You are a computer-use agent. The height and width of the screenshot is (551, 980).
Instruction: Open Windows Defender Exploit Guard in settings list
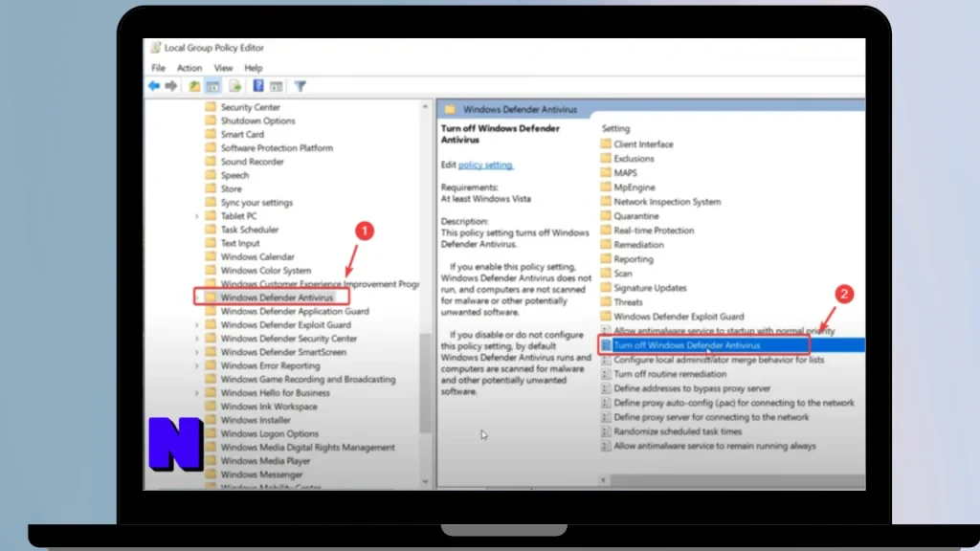point(679,316)
